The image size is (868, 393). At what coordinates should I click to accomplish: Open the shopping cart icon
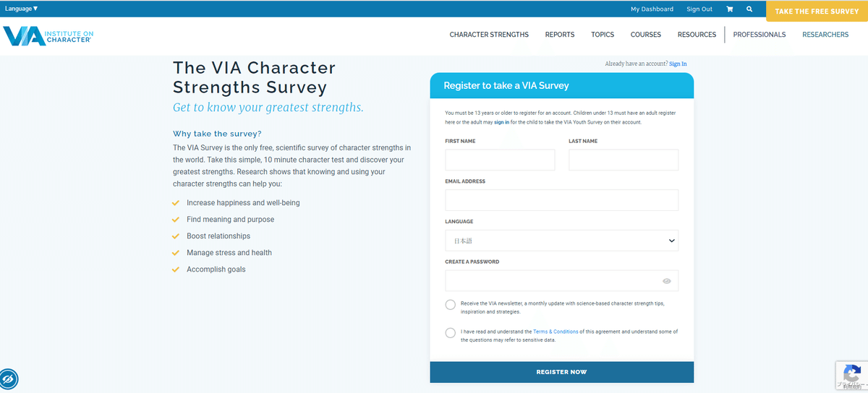click(x=729, y=9)
